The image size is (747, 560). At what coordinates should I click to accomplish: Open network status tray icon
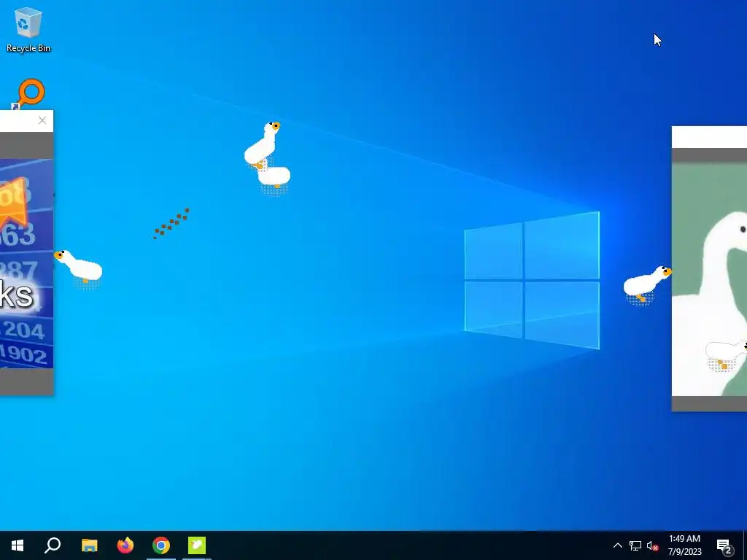tap(635, 545)
